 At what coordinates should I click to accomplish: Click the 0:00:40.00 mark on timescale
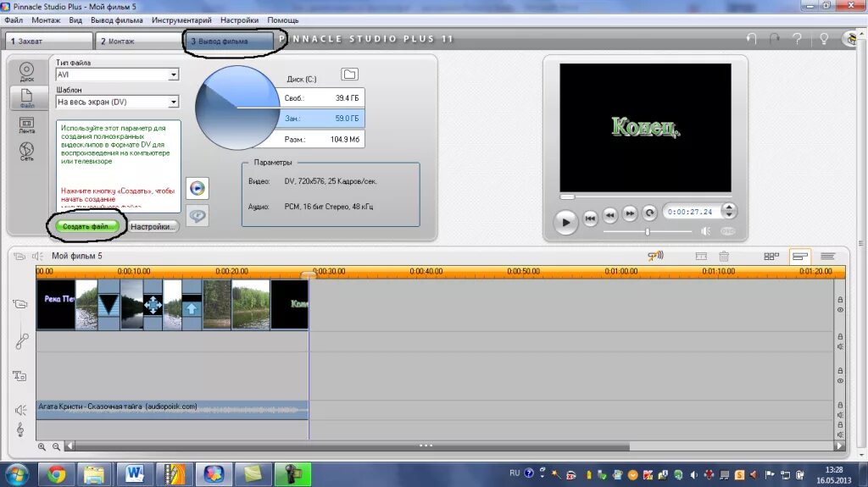(x=426, y=271)
